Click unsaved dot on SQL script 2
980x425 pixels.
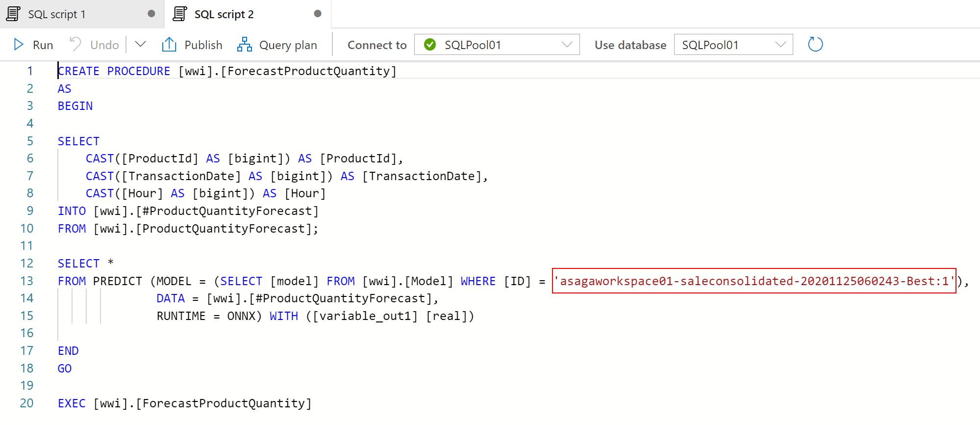[x=318, y=14]
